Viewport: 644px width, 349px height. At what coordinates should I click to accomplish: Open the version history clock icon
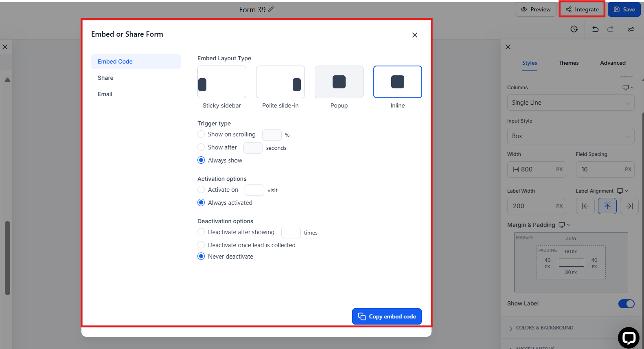[x=574, y=29]
